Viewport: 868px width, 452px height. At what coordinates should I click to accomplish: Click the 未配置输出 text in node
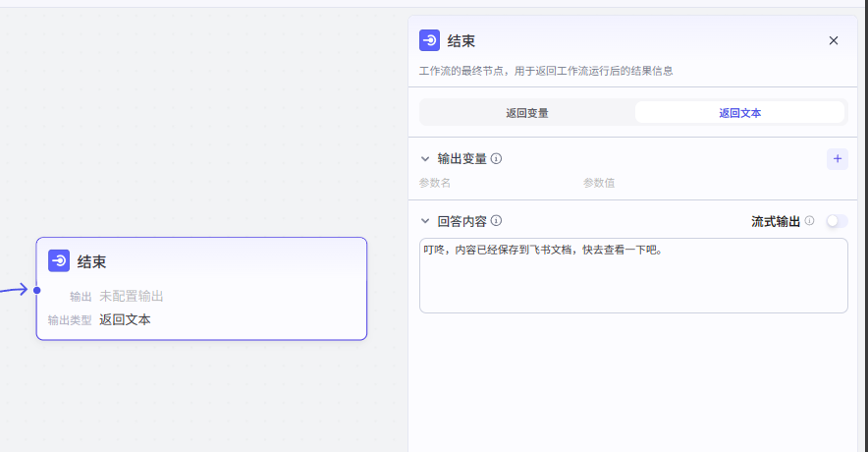(132, 297)
